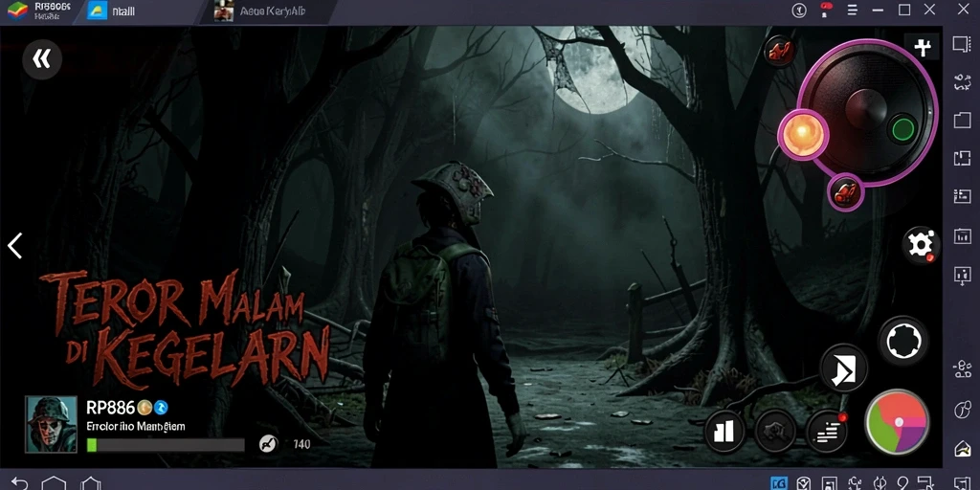Open the framed bar chart sidebar icon
The image size is (980, 490).
click(x=962, y=235)
